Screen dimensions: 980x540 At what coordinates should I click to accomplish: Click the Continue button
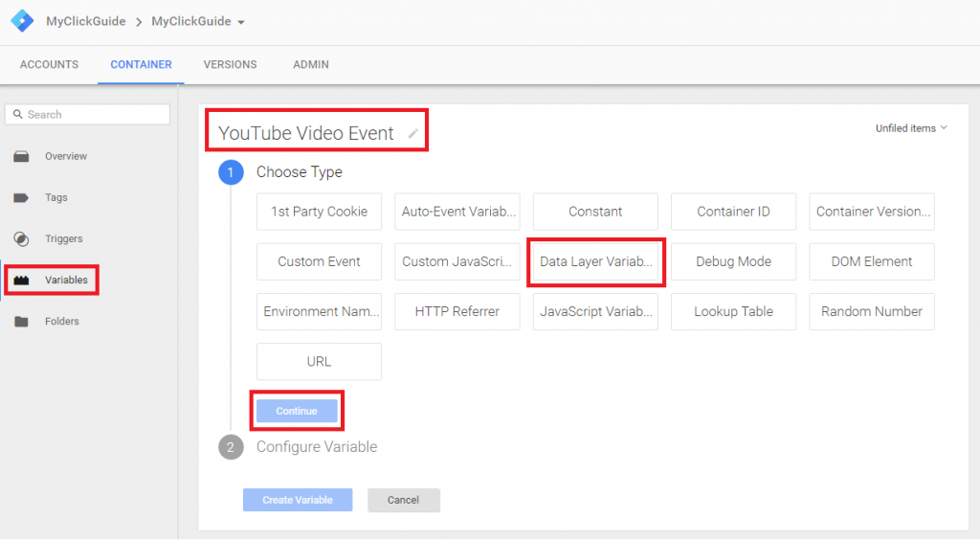[x=297, y=411]
